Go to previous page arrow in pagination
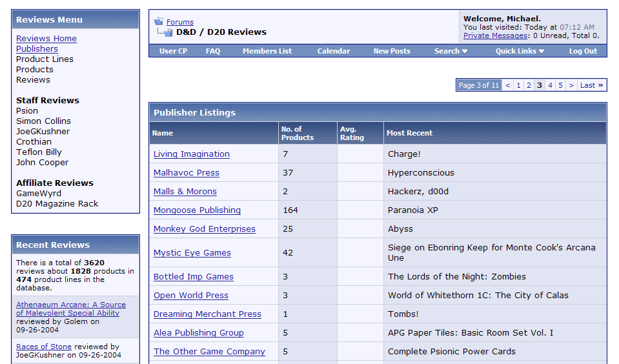The height and width of the screenshot is (364, 619). click(x=508, y=85)
